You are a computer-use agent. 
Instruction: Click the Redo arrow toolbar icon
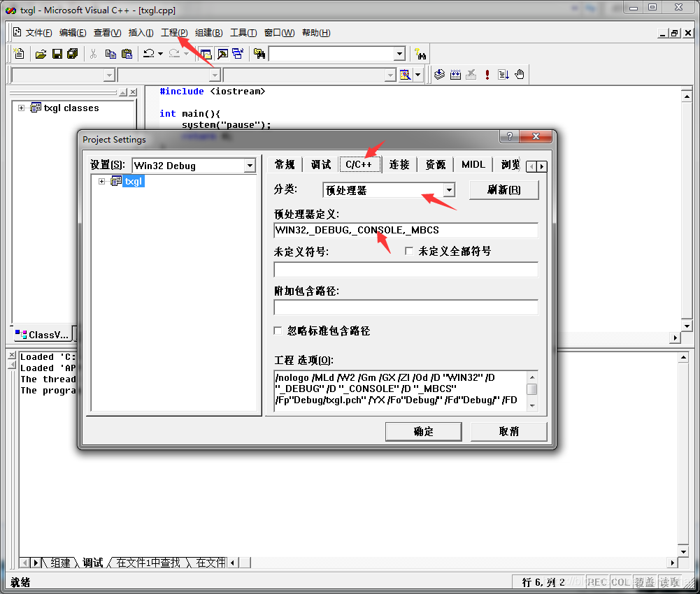click(175, 54)
